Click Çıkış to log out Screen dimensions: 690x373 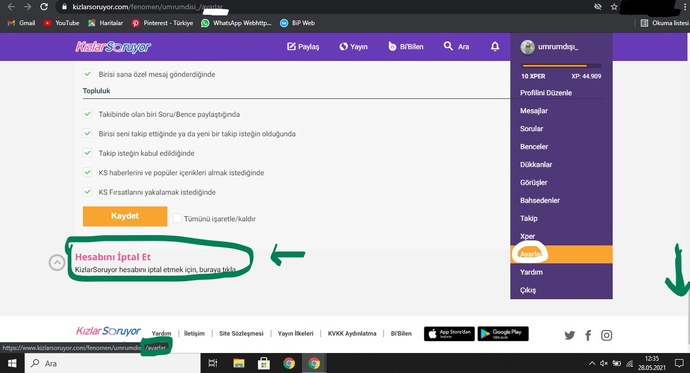528,290
